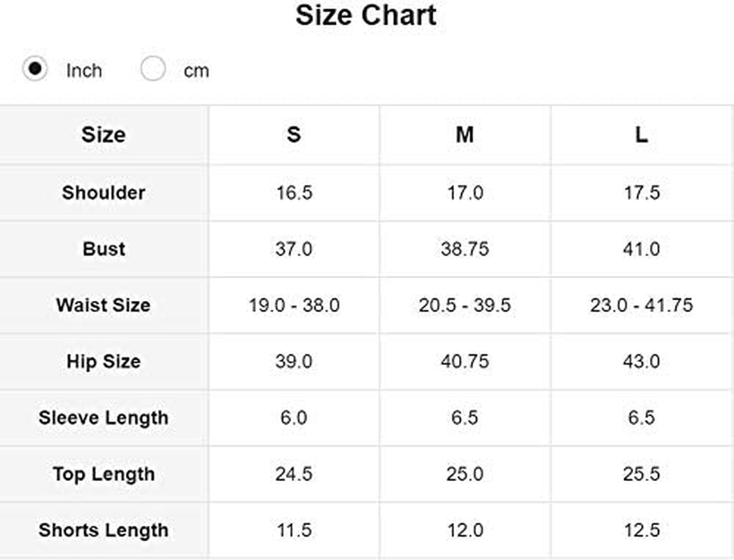Click the 25.5 top length cell
This screenshot has width=734, height=560.
click(642, 474)
